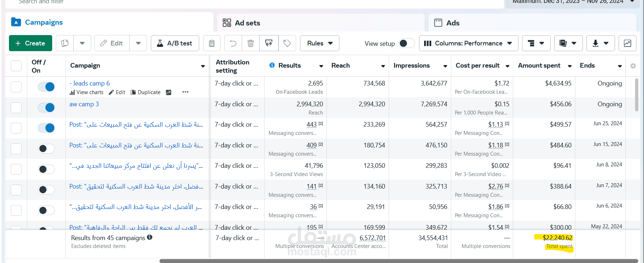Expand the Rules dropdown
This screenshot has width=644, height=263.
click(320, 43)
